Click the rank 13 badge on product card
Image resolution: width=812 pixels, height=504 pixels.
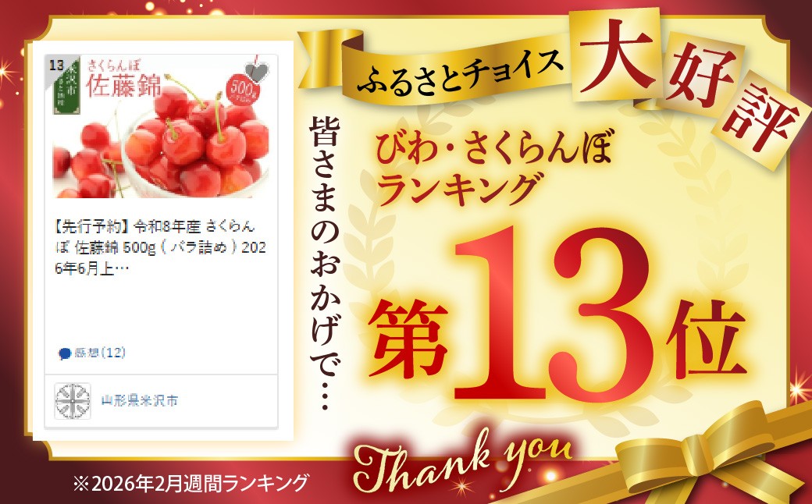[x=56, y=66]
